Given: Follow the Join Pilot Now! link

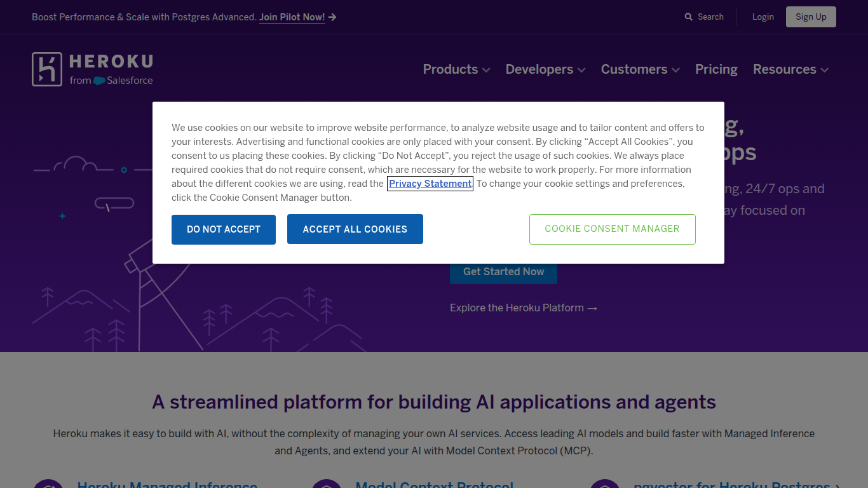Looking at the screenshot, I should (x=292, y=17).
